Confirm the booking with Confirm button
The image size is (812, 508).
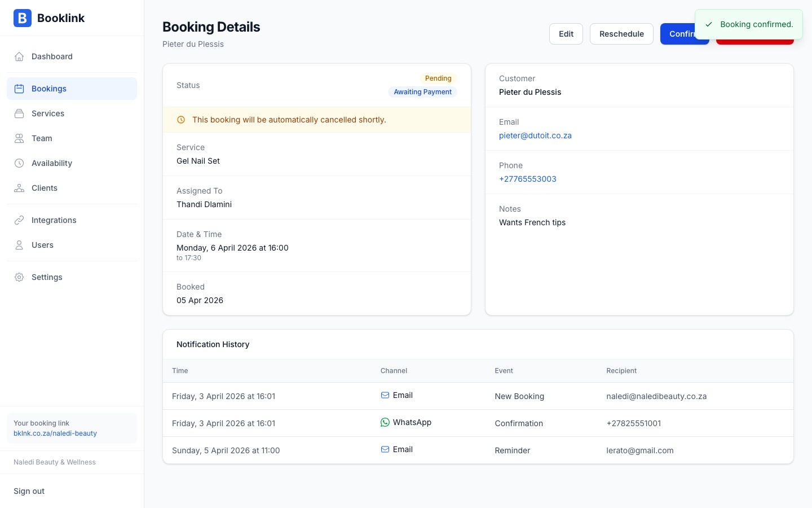677,34
